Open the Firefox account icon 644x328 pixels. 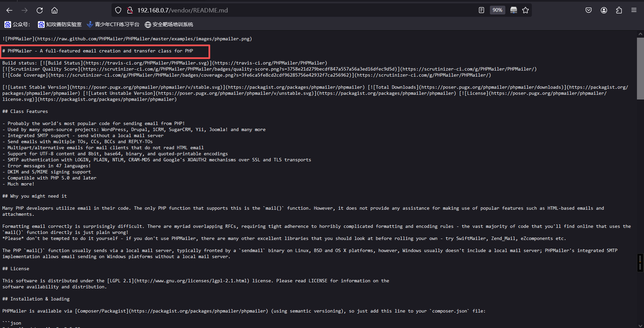click(x=604, y=10)
